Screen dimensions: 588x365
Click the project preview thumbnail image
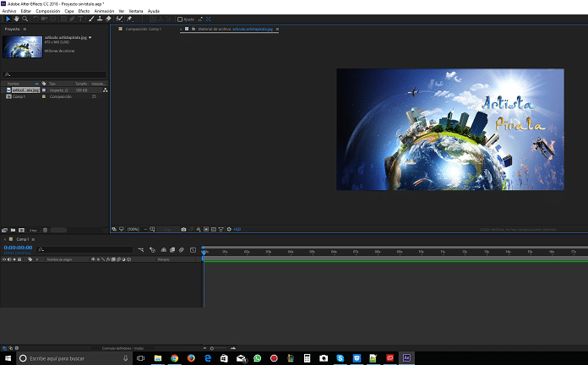[x=23, y=46]
